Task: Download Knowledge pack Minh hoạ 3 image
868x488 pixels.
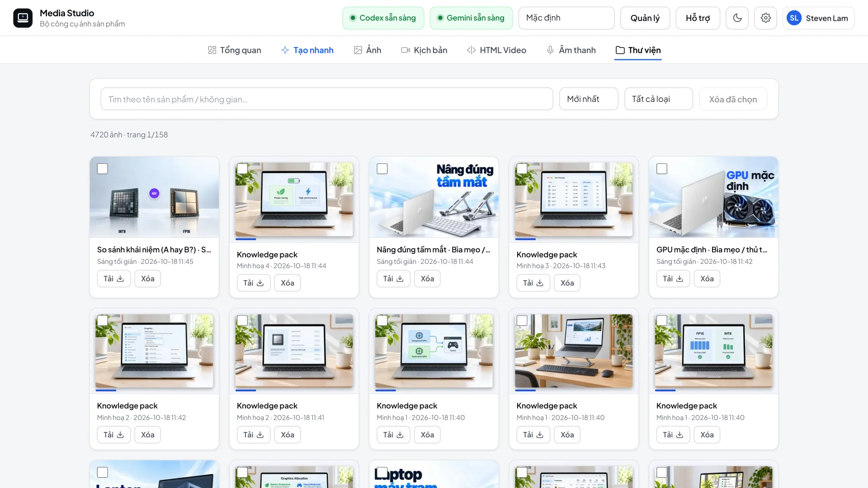Action: [x=533, y=283]
